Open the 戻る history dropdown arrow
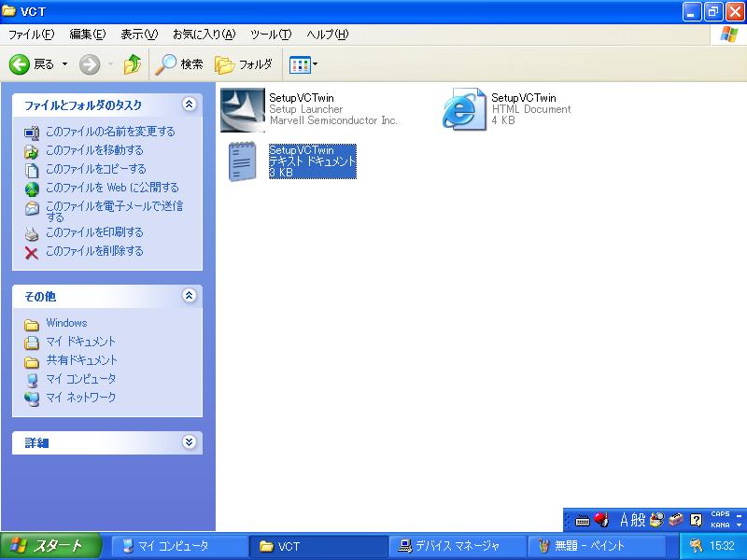Viewport: 747px width, 560px height. click(64, 64)
